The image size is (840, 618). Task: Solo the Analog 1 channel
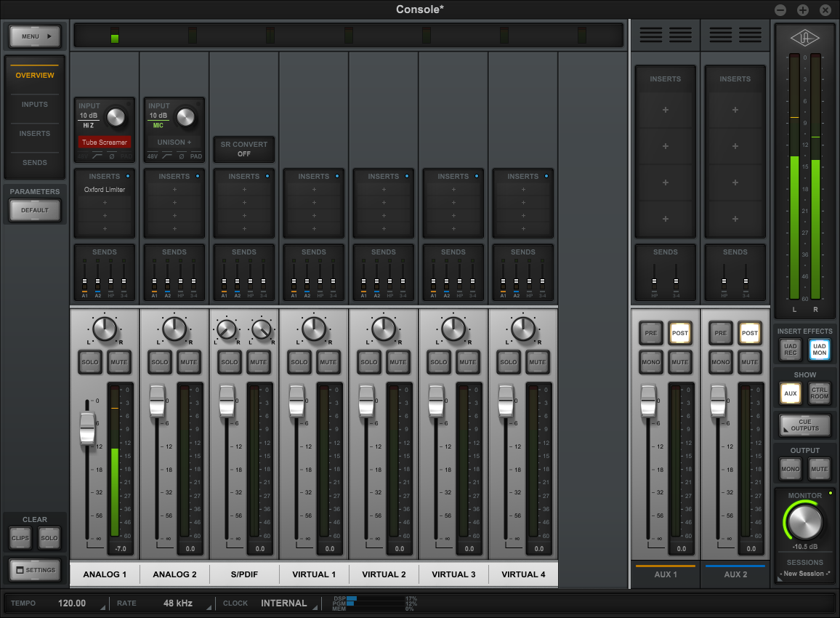point(90,362)
